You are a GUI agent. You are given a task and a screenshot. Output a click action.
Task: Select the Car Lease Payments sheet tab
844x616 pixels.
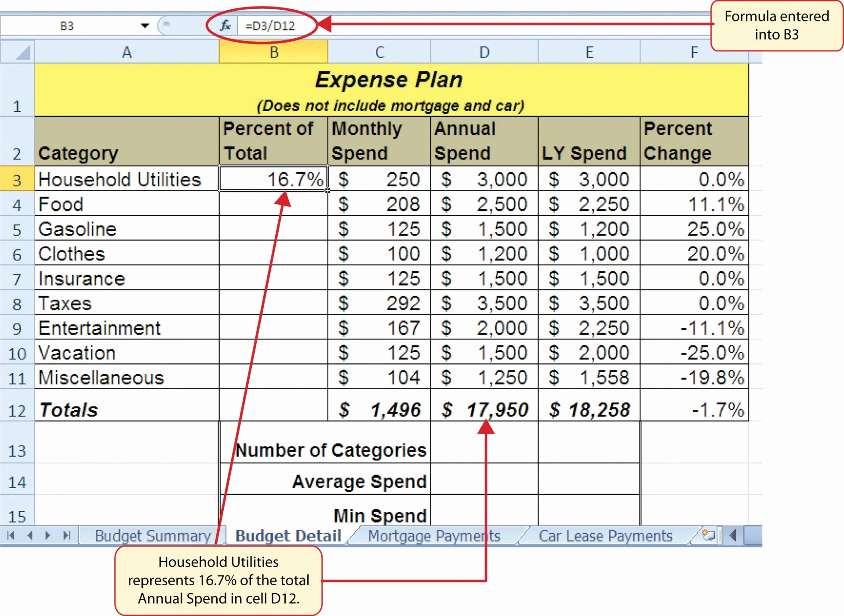click(605, 536)
